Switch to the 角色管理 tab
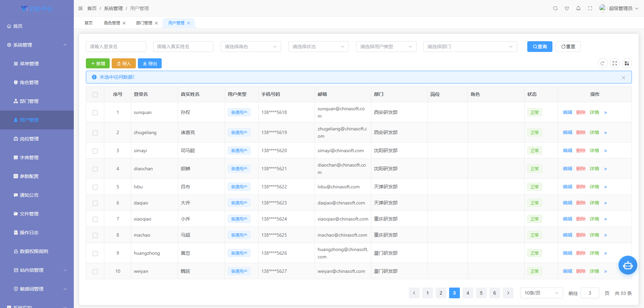The image size is (644, 308). (x=112, y=23)
